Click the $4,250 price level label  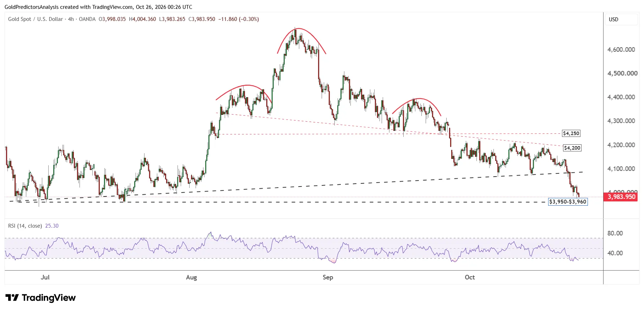click(571, 133)
